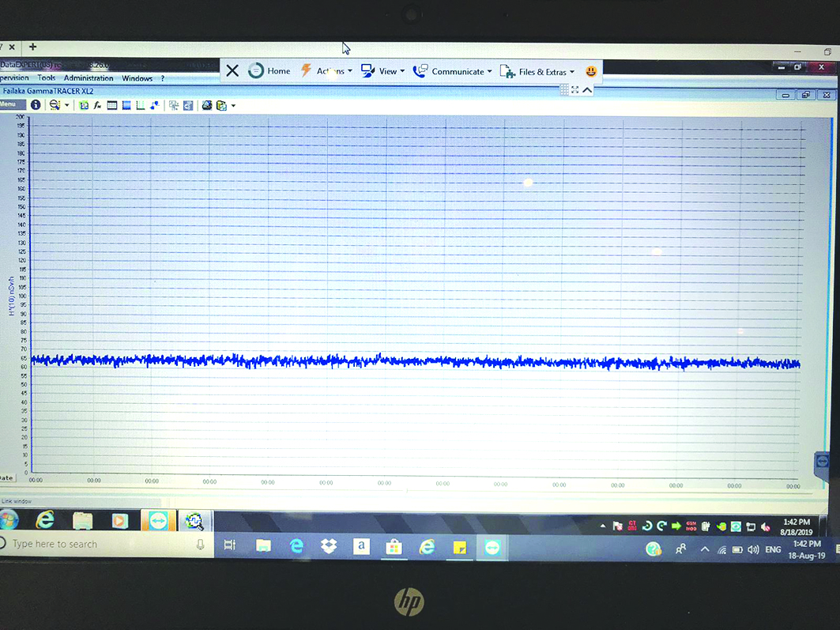Open the TeamViewer View dropdown
Viewport: 840px width, 630px height.
383,71
